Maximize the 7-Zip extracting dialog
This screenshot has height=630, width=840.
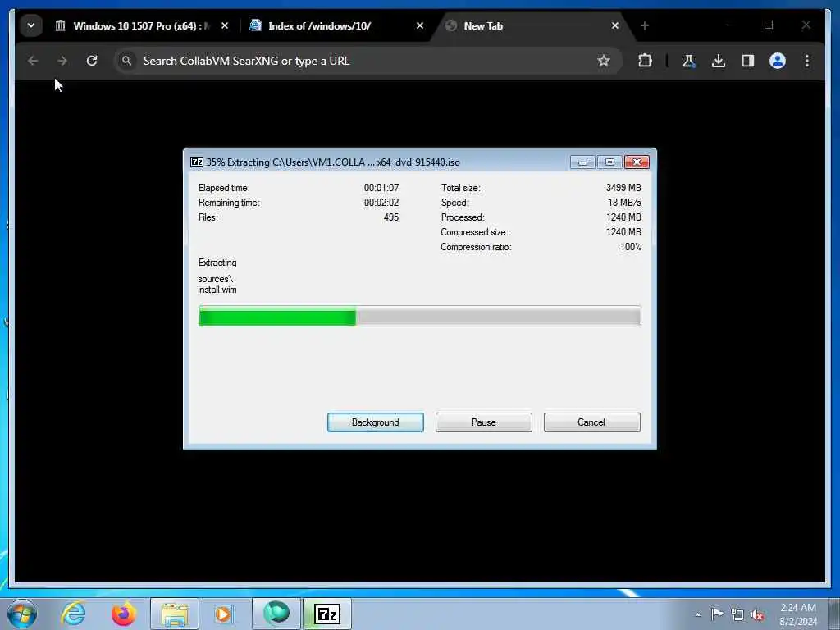point(609,162)
